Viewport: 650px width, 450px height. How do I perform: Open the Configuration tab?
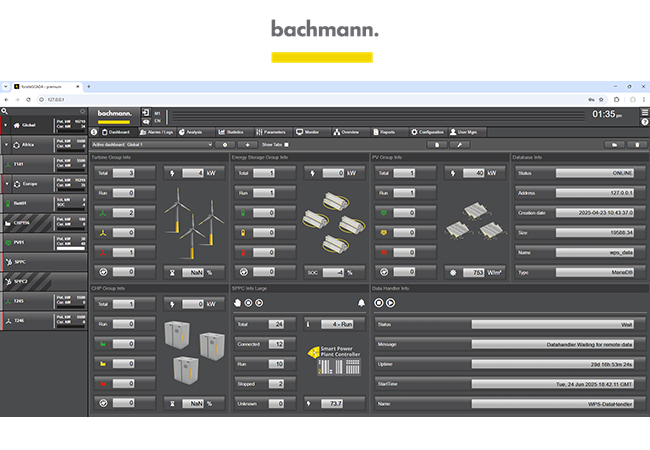pos(427,132)
